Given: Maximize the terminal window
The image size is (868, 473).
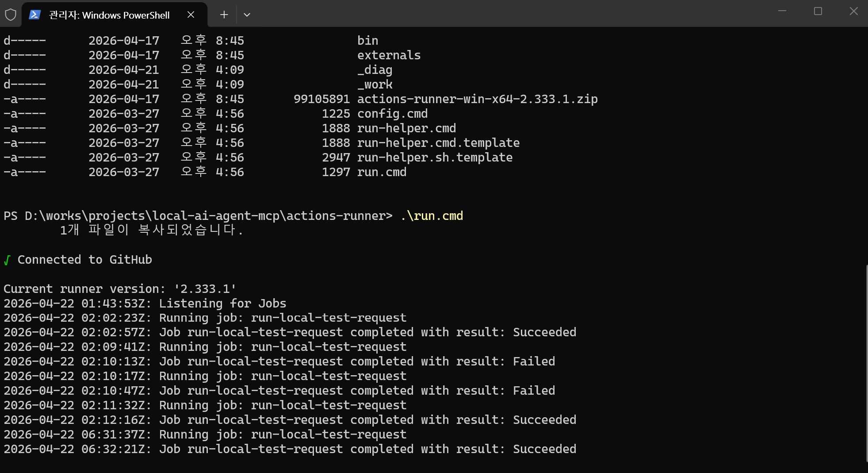Looking at the screenshot, I should [x=818, y=11].
